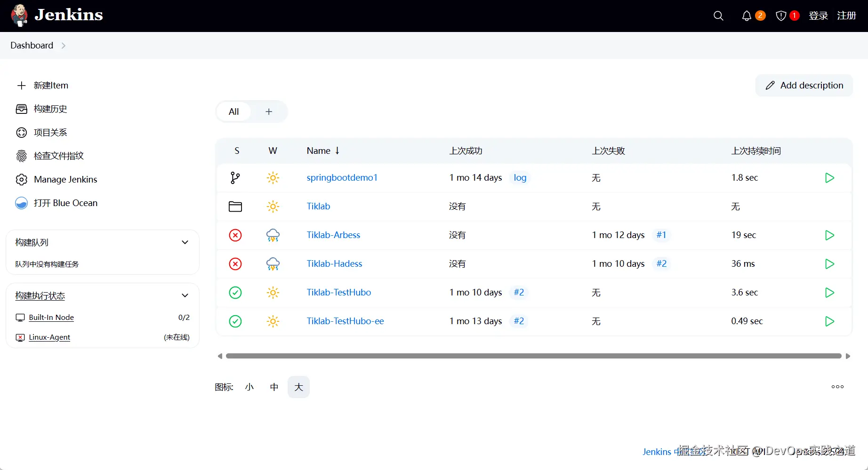Click the 构建历史 history icon
Viewport: 868px width, 470px height.
click(x=22, y=109)
